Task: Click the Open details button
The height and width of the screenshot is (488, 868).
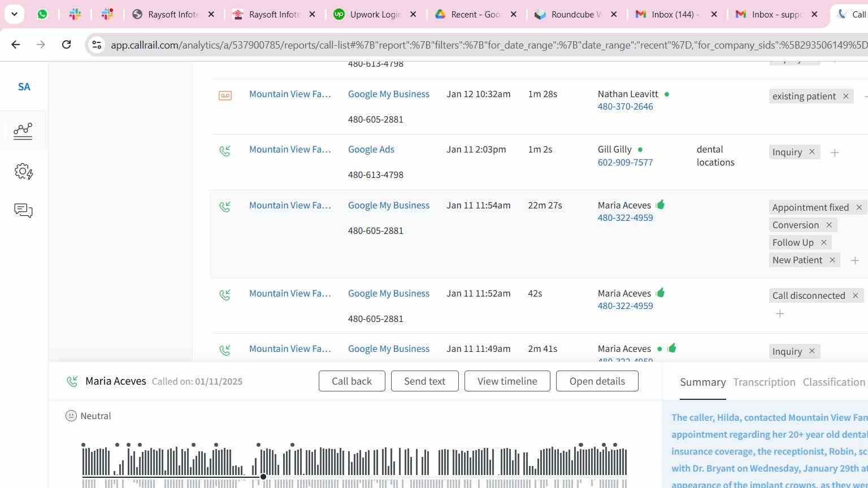Action: tap(597, 381)
